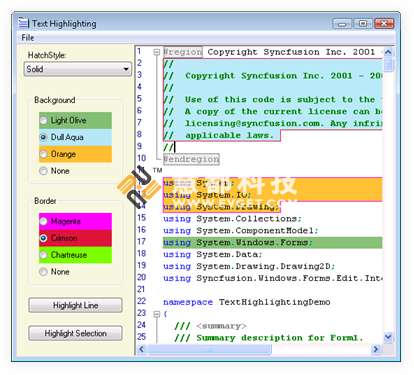Image resolution: width=414 pixels, height=375 pixels.
Task: Select the Chartreuse border option
Action: click(75, 255)
